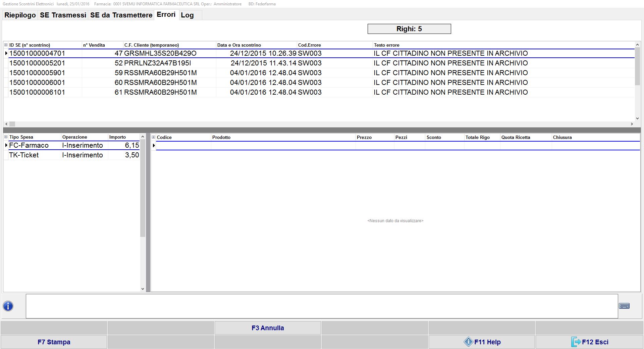Select the TK-Ticket expense row

[x=24, y=155]
